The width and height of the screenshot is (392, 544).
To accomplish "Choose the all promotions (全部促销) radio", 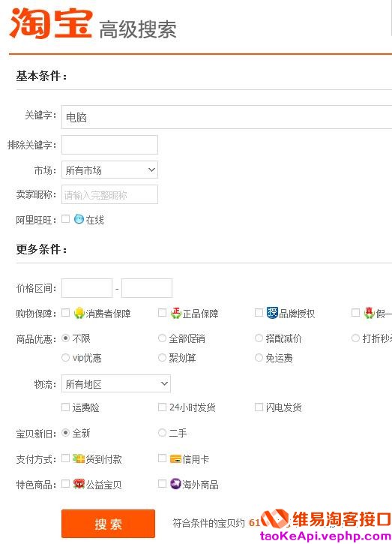I will (x=162, y=338).
